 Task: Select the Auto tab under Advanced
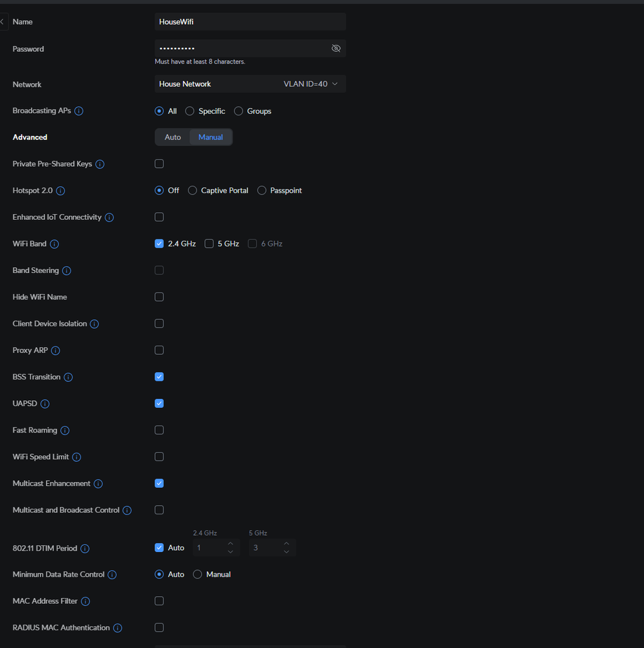(x=173, y=137)
